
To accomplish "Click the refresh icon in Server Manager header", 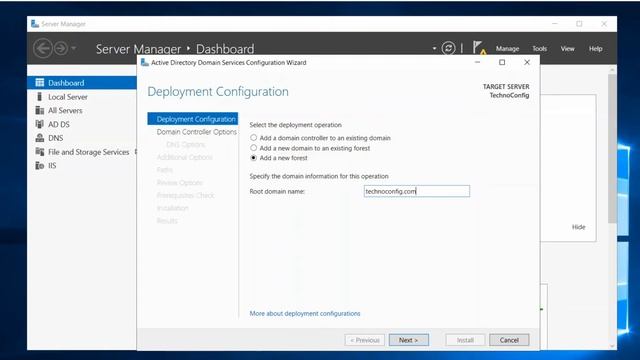I will click(448, 48).
